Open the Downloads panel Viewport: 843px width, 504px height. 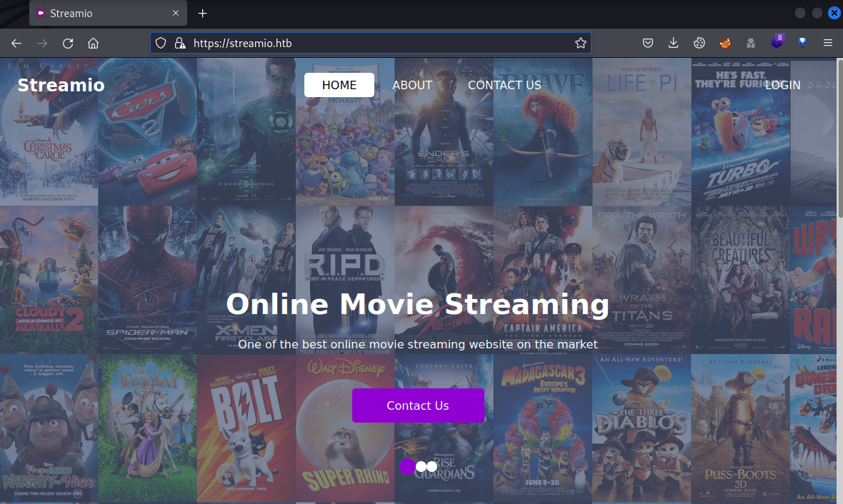tap(673, 43)
